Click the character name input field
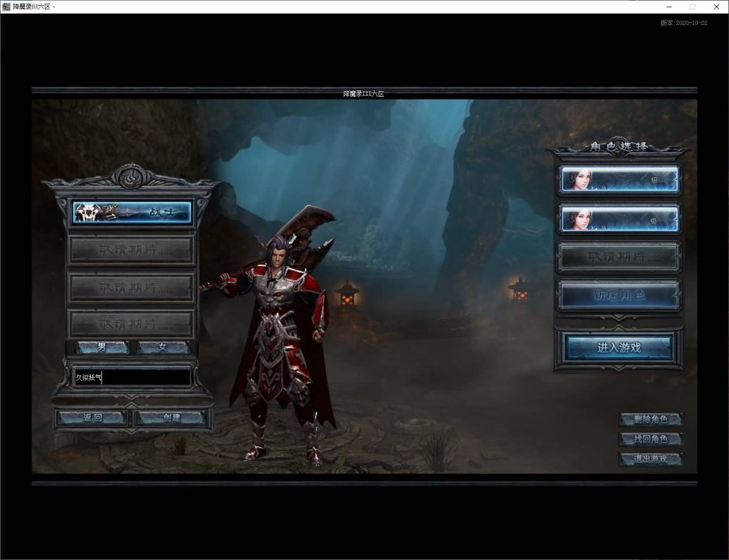 click(x=132, y=377)
